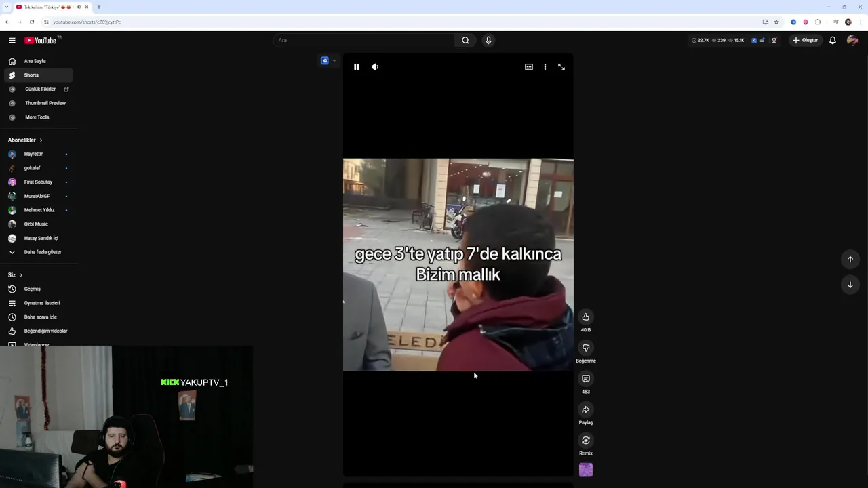Mute the Shorts video volume
Image resolution: width=868 pixels, height=488 pixels.
coord(375,67)
